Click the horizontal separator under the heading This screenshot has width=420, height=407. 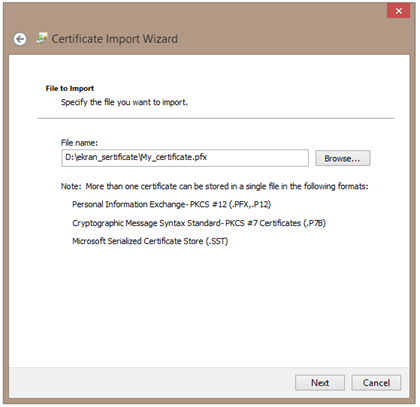pos(216,118)
